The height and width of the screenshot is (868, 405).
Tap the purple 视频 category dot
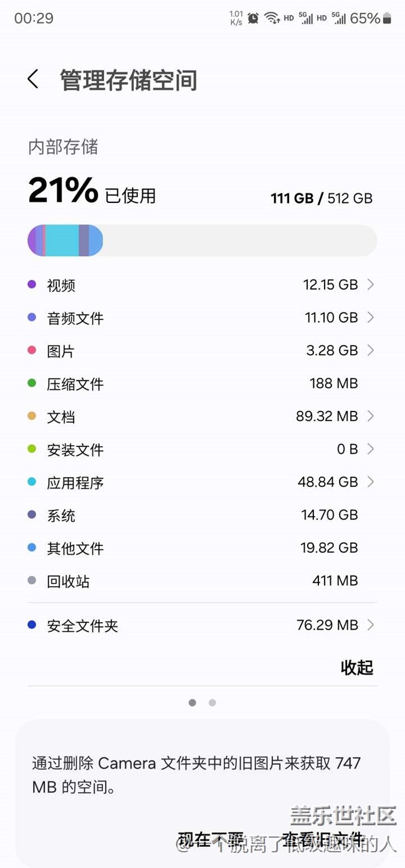32,285
